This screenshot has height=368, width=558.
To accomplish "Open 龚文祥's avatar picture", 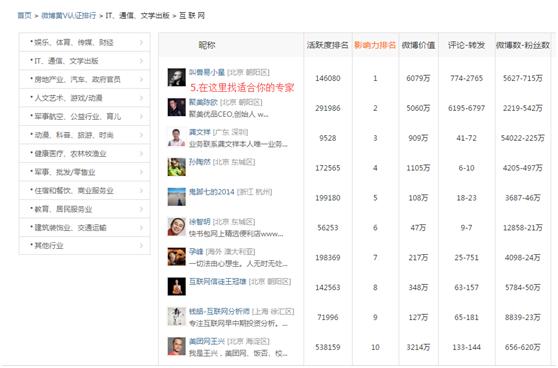I will (x=177, y=137).
